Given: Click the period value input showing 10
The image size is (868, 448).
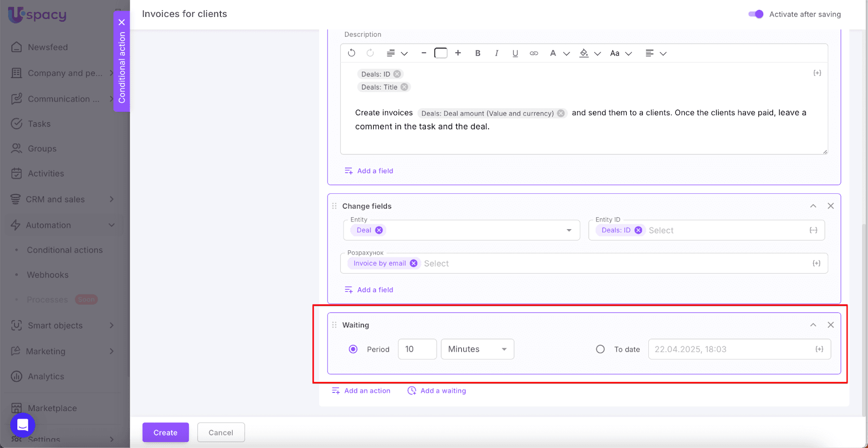Looking at the screenshot, I should click(x=417, y=349).
